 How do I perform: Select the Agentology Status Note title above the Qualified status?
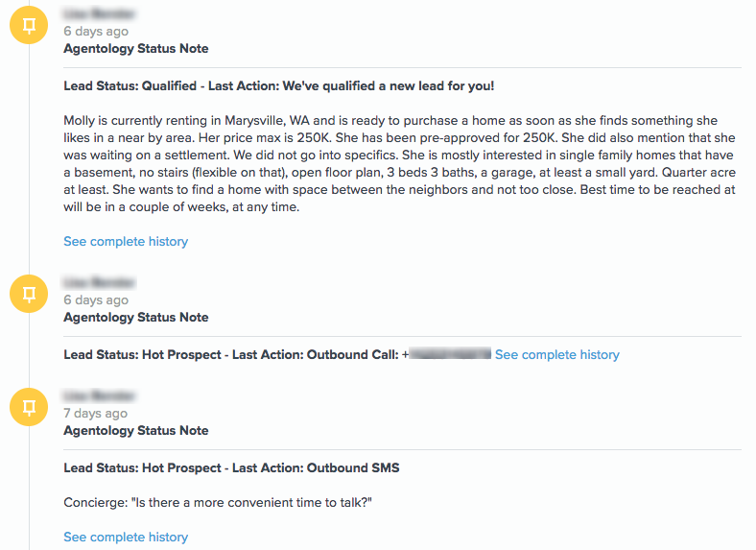coord(135,49)
